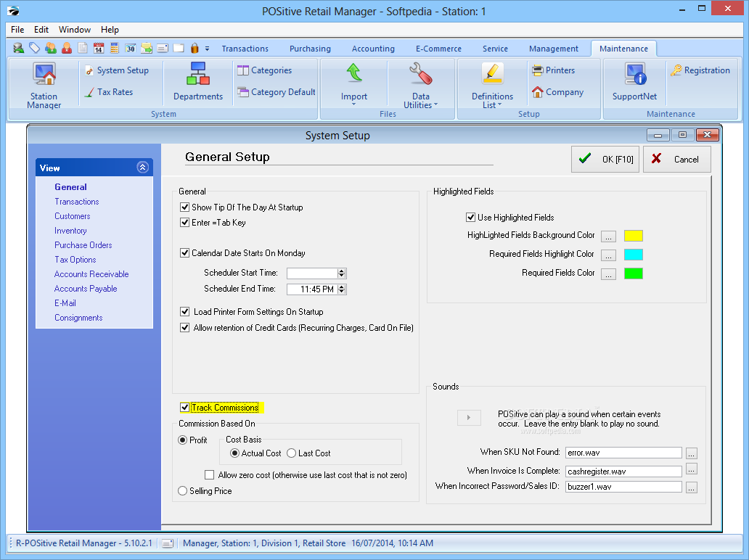Click the yellow Highlighted Fields Background swatch

(634, 236)
